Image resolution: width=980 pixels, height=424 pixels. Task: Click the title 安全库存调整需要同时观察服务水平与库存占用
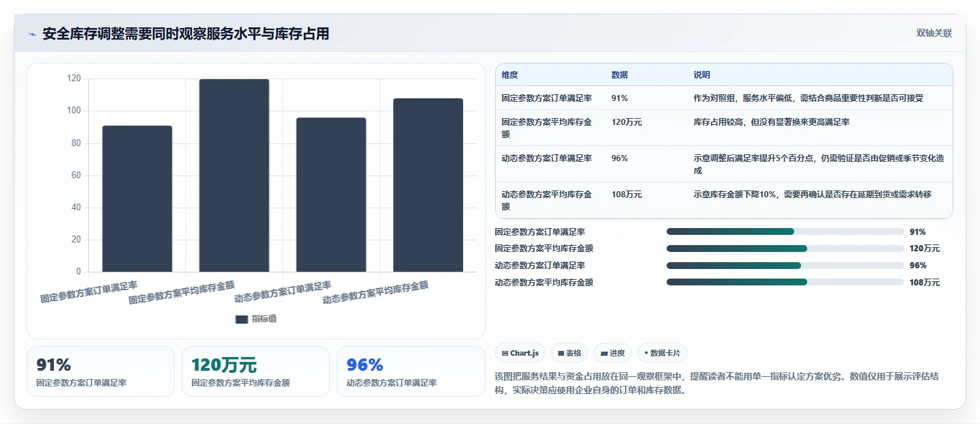pos(186,34)
